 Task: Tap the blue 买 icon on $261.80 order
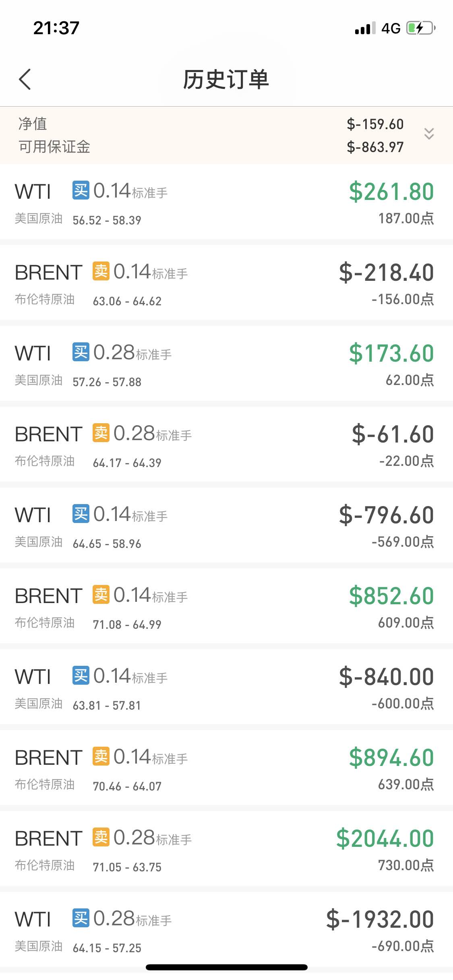tap(81, 190)
